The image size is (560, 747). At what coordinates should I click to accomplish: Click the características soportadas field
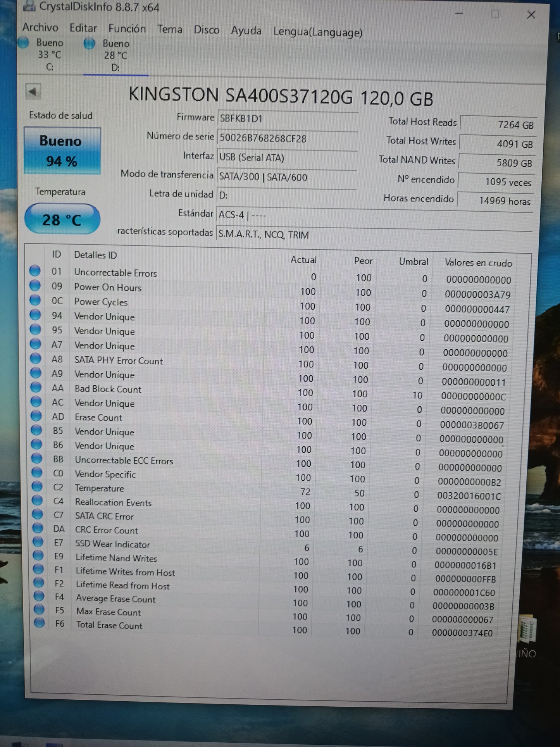[374, 234]
